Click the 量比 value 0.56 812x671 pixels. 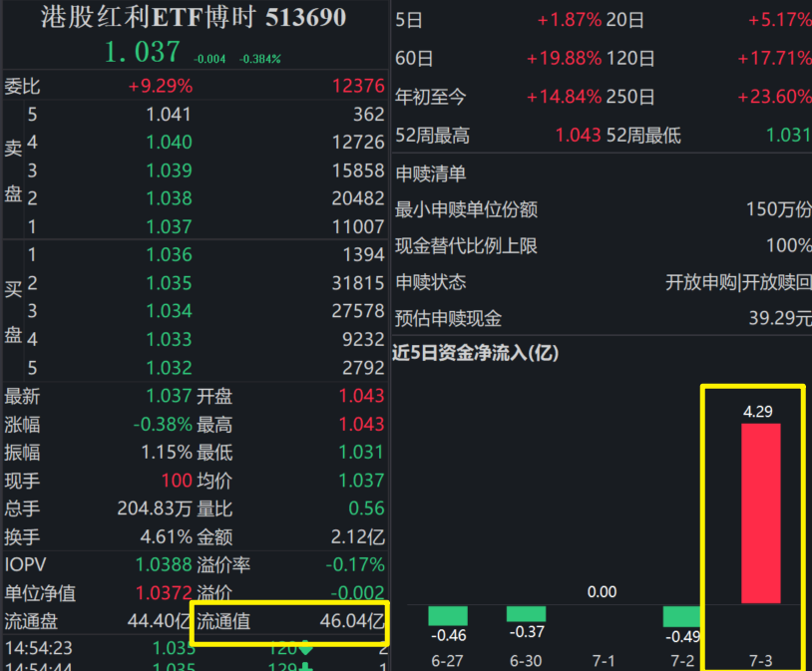point(366,508)
